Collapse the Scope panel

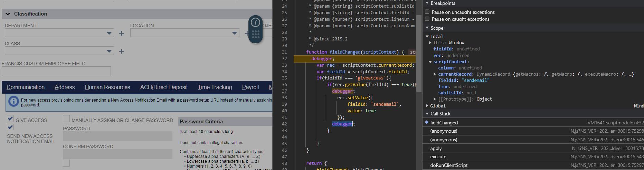tap(427, 28)
